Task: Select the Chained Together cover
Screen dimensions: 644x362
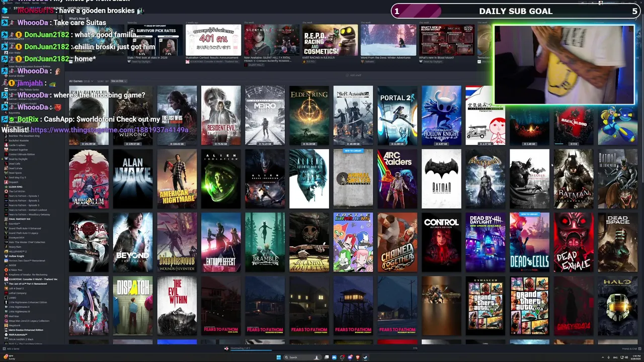Action: pos(397,242)
